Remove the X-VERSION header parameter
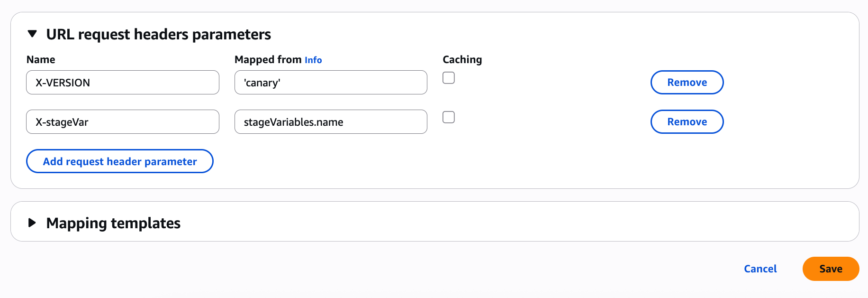 (687, 83)
